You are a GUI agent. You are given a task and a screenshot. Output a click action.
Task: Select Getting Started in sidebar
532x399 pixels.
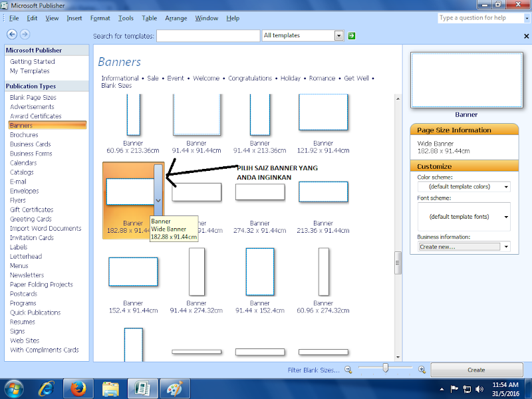pyautogui.click(x=32, y=61)
